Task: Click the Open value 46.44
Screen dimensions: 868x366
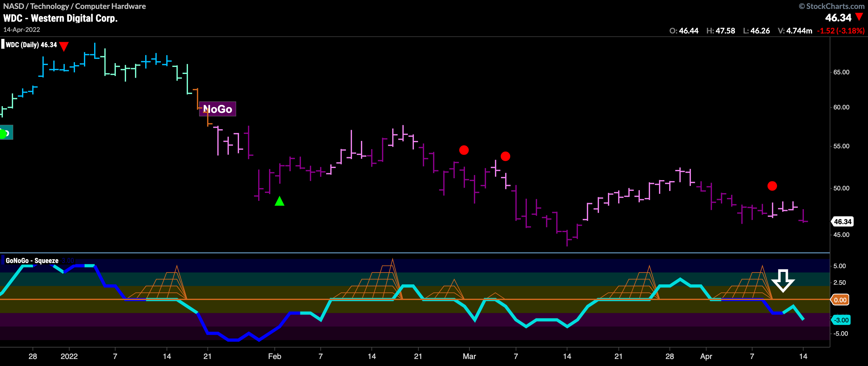Action: point(688,31)
